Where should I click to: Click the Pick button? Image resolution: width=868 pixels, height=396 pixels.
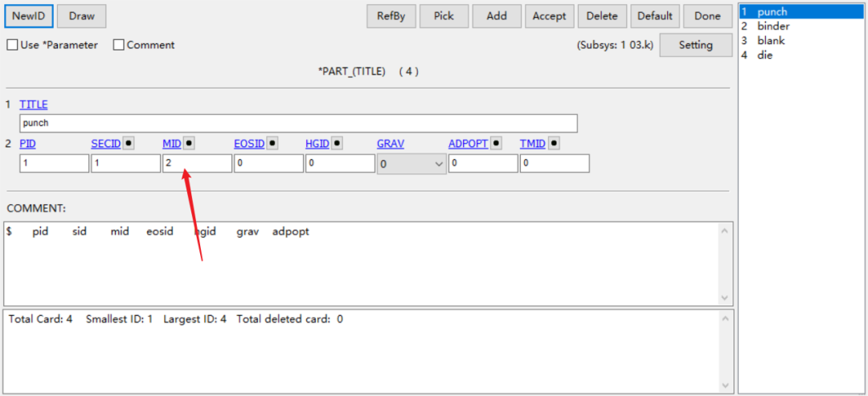click(444, 16)
